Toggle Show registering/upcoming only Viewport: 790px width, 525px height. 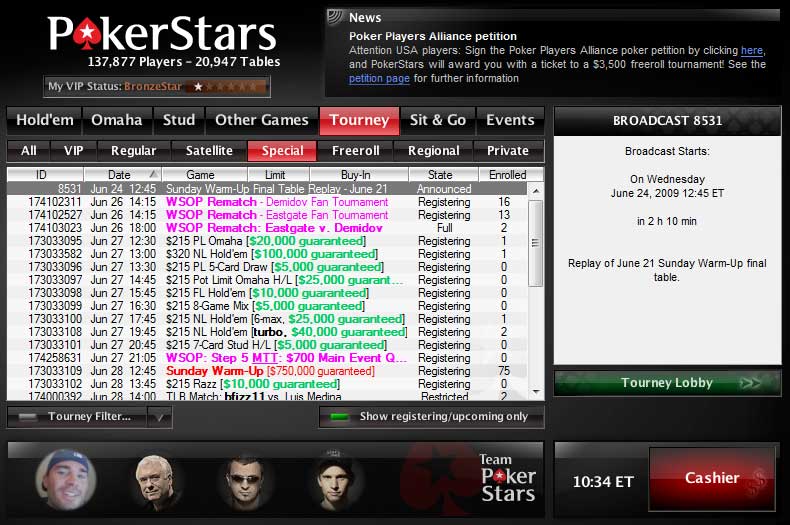pos(432,417)
